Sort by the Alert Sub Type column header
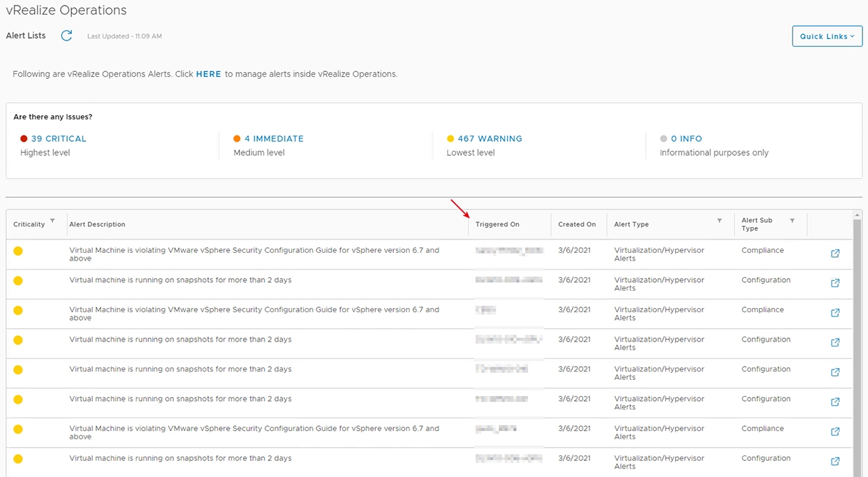This screenshot has height=477, width=868. click(x=757, y=224)
